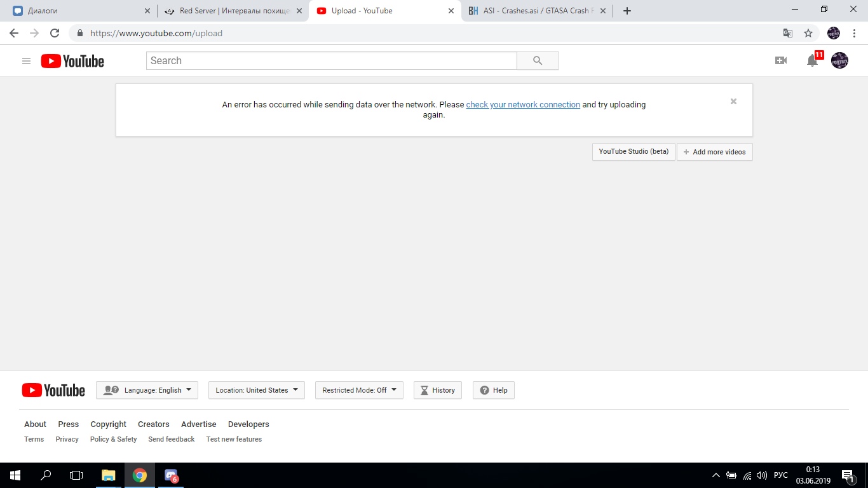Click the lock icon in the address bar
868x488 pixels.
click(x=80, y=33)
